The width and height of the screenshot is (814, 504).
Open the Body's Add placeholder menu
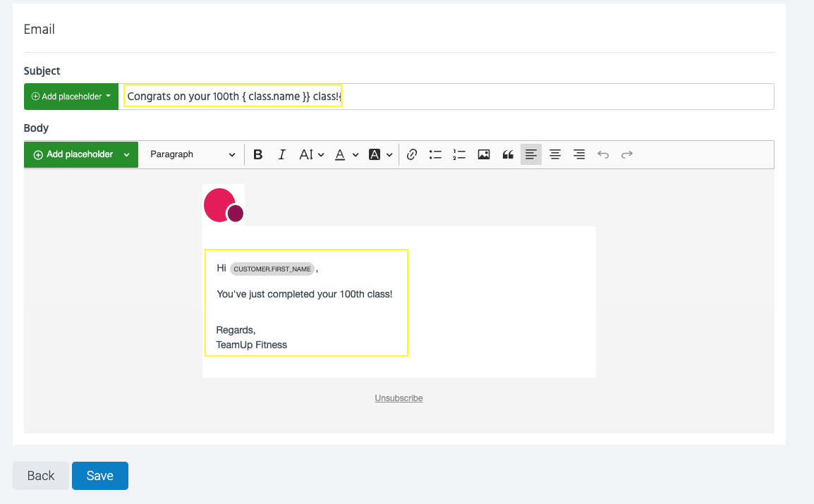click(81, 154)
